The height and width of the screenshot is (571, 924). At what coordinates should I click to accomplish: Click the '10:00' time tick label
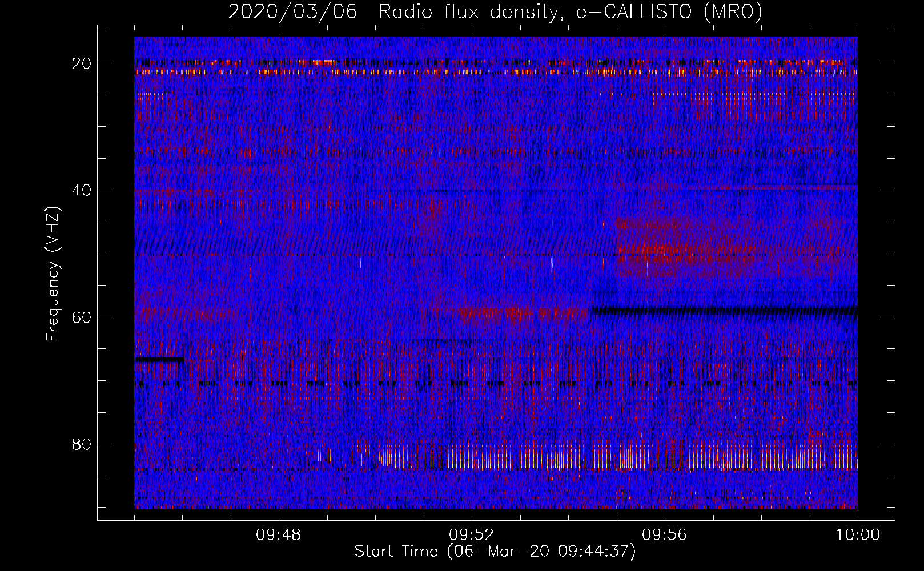click(x=858, y=535)
